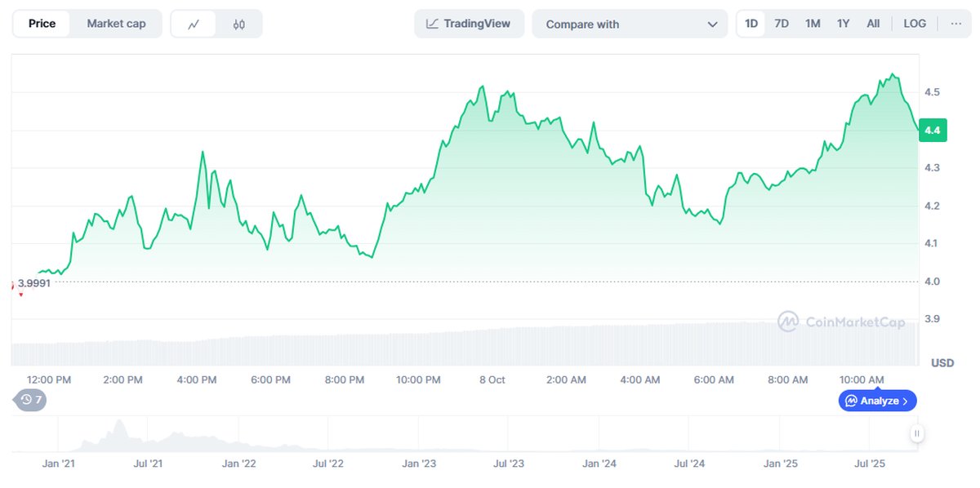Click Jul '21 on overview timeline
Viewport: 980px width, 488px height.
pyautogui.click(x=148, y=464)
